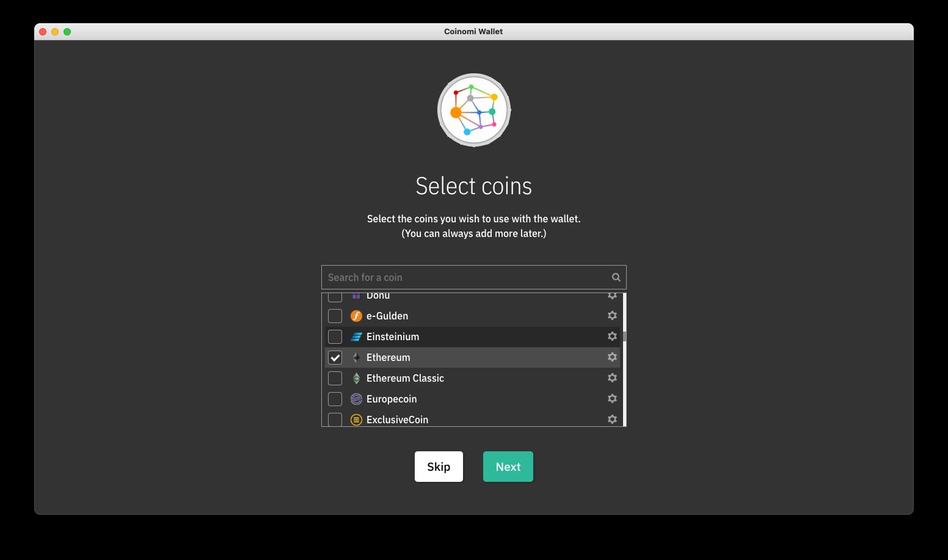Open settings gear for ExclusiveCoin

click(612, 420)
